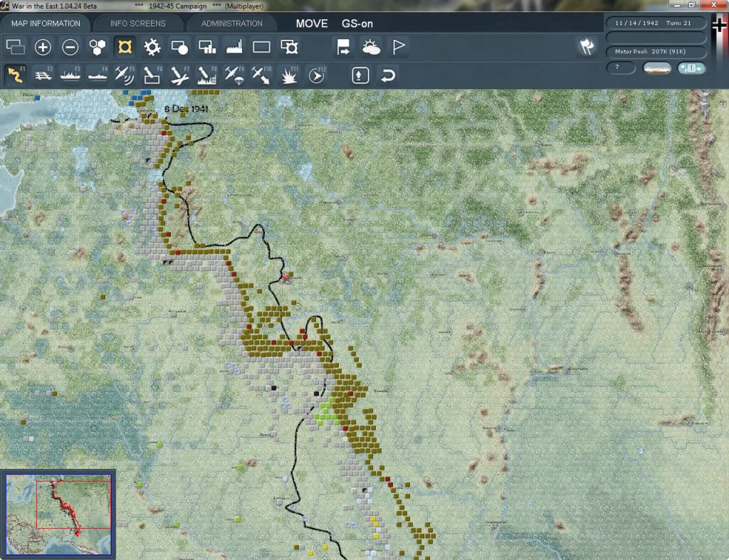This screenshot has width=729, height=560.
Task: Open the MAP INFORMATION tab
Action: [46, 23]
